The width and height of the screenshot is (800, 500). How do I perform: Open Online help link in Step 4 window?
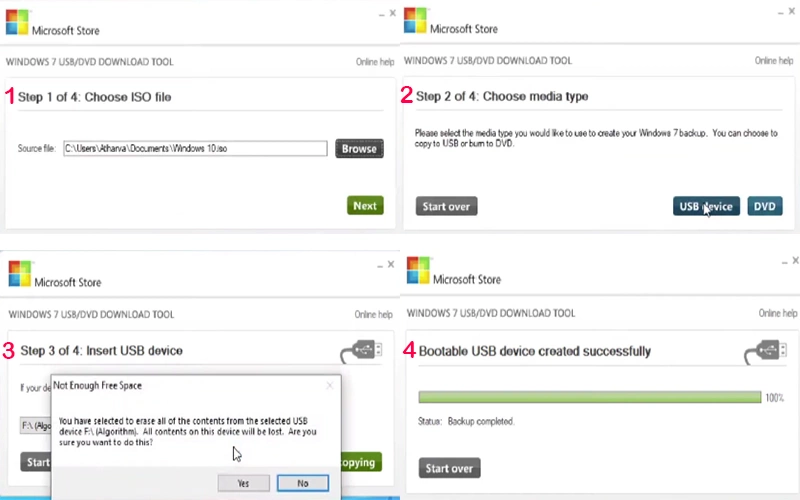(778, 313)
